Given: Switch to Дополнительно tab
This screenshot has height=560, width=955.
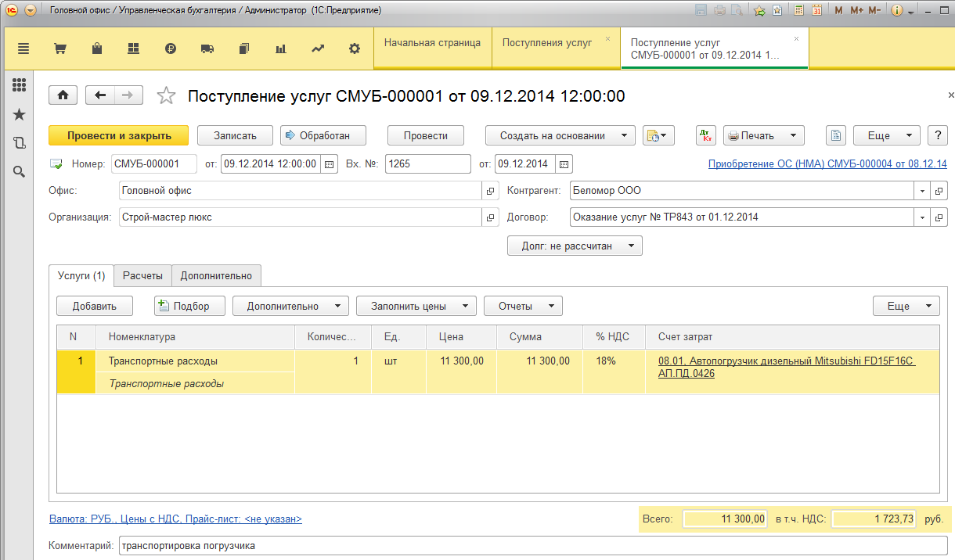Looking at the screenshot, I should 216,275.
